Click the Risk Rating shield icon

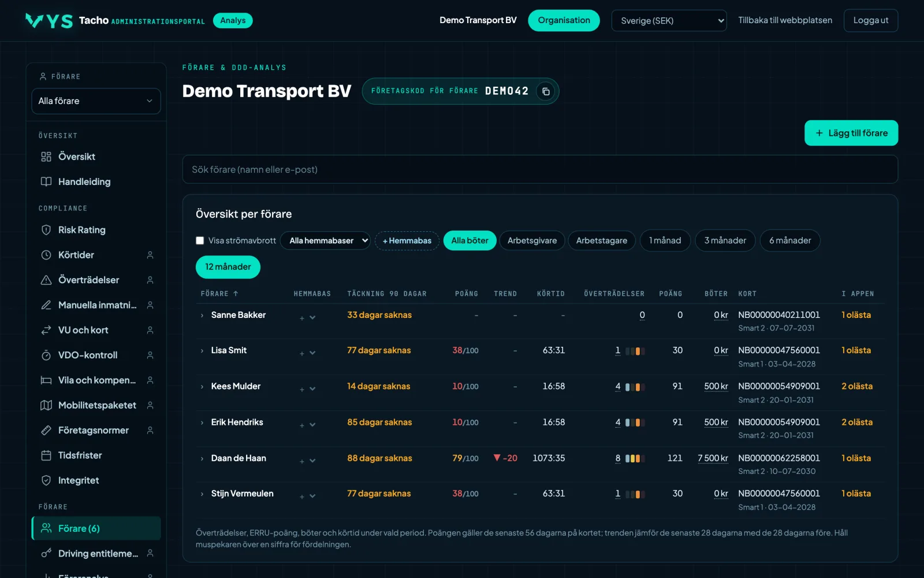click(x=46, y=230)
